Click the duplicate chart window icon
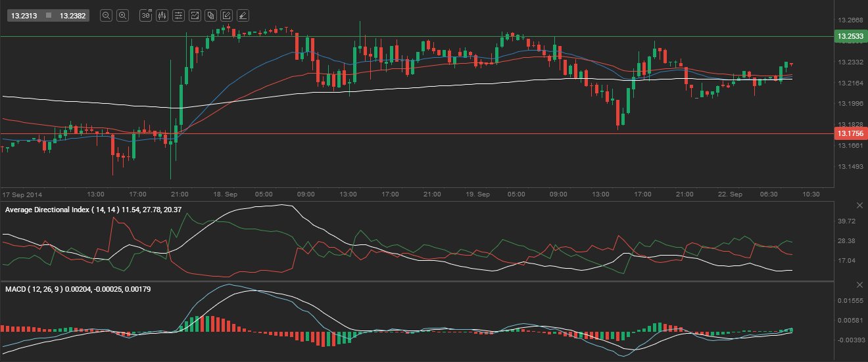868x362 pixels. tap(210, 15)
